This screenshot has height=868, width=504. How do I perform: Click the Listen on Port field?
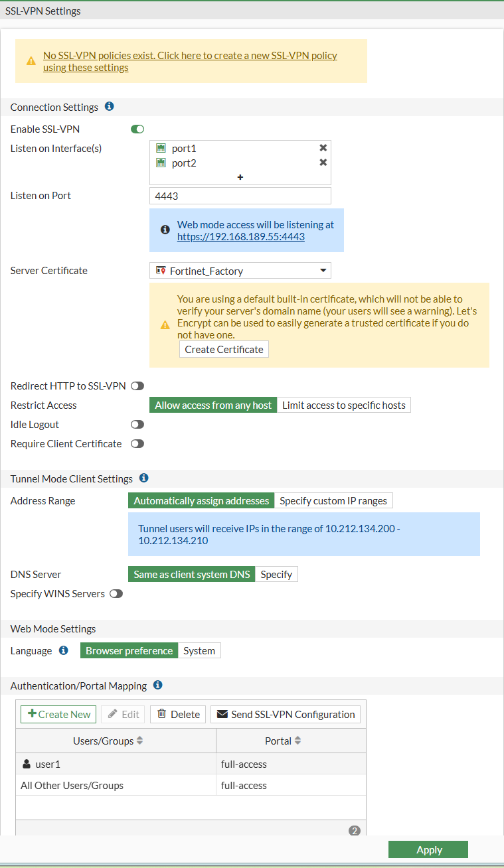point(240,196)
